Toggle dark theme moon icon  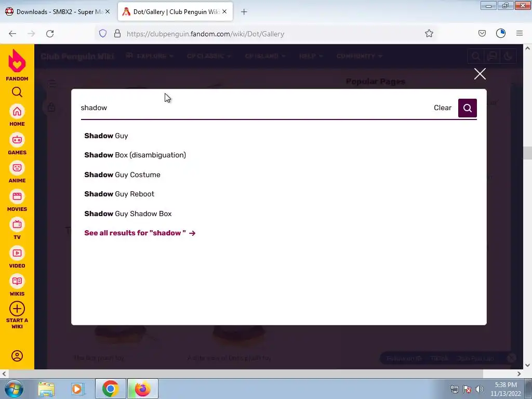[x=508, y=56]
